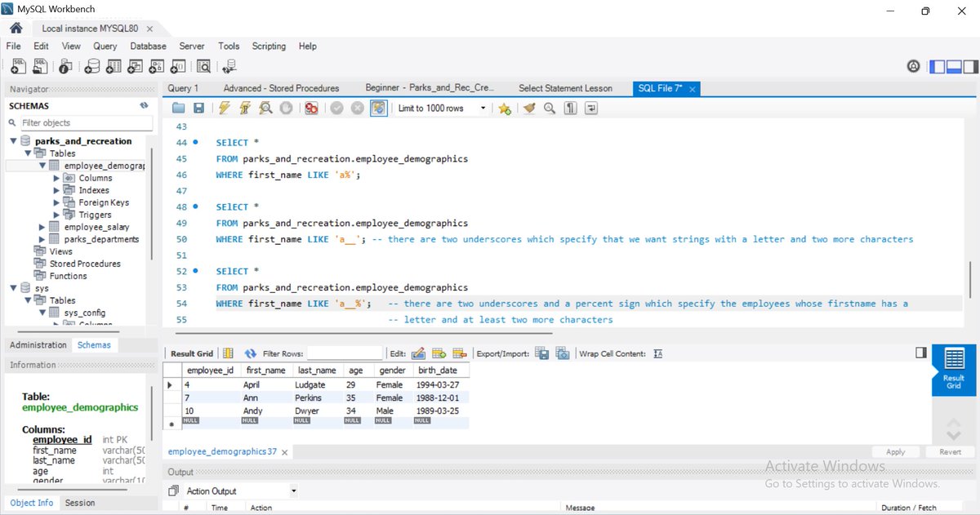Execute the SQL script with the lightning bolt icon
The height and width of the screenshot is (515, 980).
coord(225,107)
